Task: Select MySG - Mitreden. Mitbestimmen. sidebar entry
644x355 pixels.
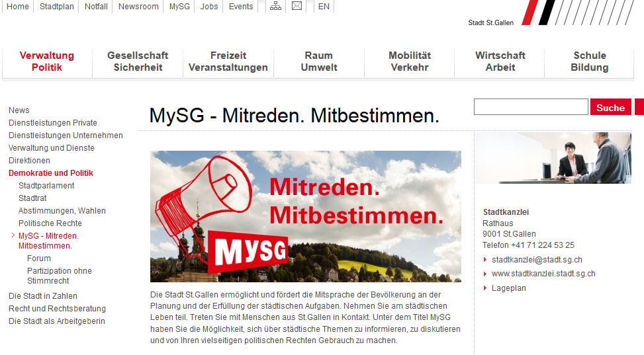Action: pos(48,241)
